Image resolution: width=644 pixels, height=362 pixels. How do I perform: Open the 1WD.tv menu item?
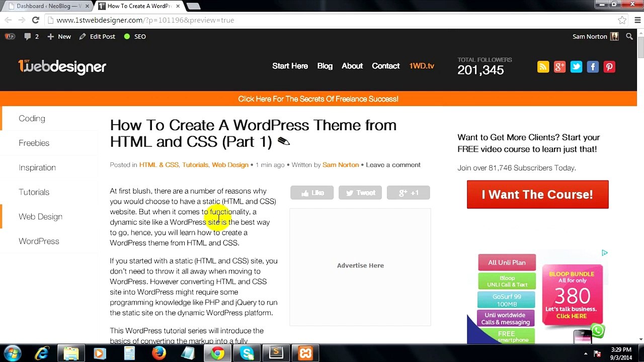coord(422,66)
